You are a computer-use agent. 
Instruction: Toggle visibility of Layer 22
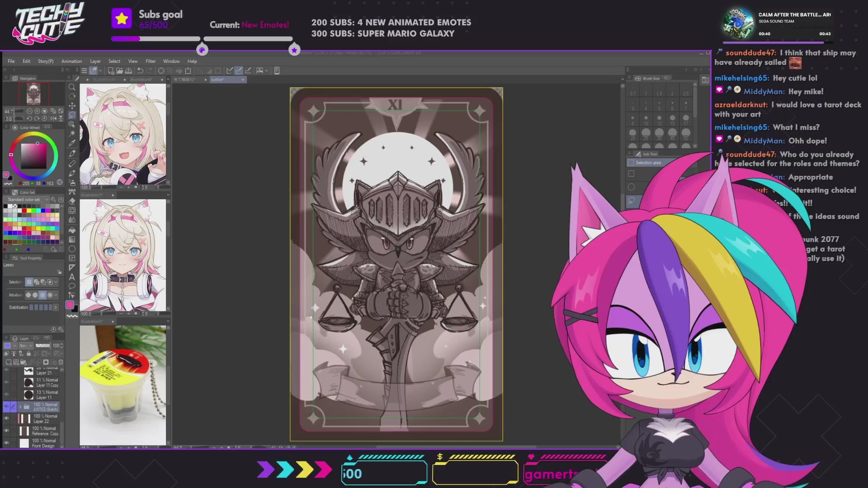[6, 418]
